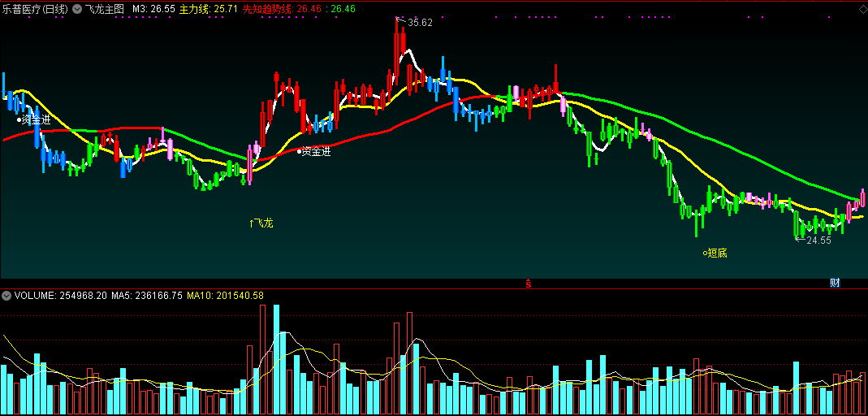
Task: Click the 资金进 label near the chart's left edge
Action: pos(33,119)
